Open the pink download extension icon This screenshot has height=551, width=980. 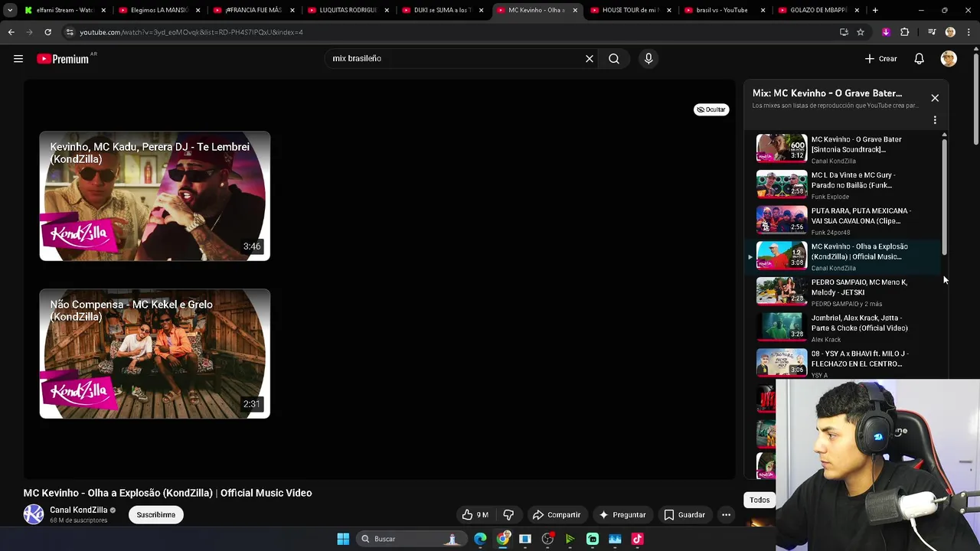pyautogui.click(x=886, y=32)
